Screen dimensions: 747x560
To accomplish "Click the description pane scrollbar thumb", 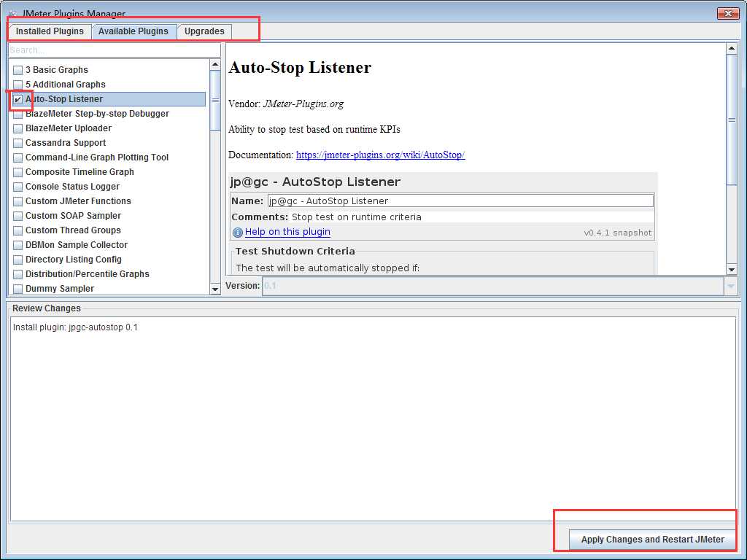I will (731, 119).
